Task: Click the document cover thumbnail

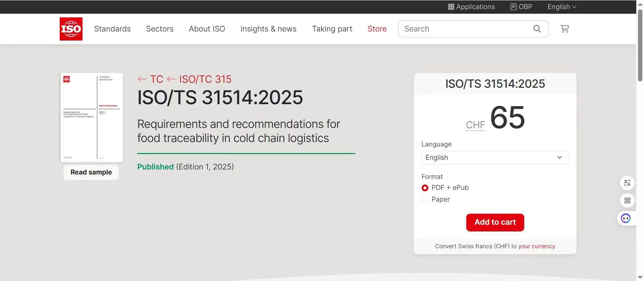Action: click(91, 117)
